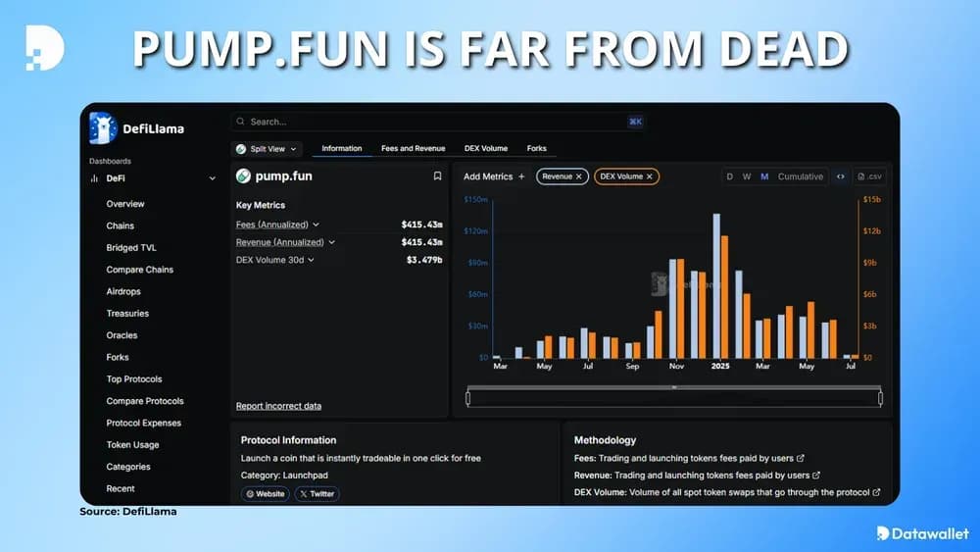980x552 pixels.
Task: Open DEX Volume methodology external link icon
Action: point(876,492)
